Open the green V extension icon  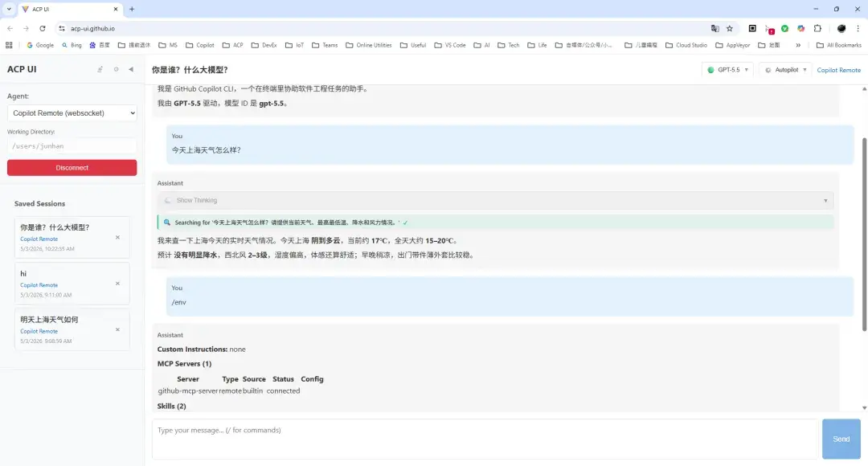pyautogui.click(x=785, y=28)
